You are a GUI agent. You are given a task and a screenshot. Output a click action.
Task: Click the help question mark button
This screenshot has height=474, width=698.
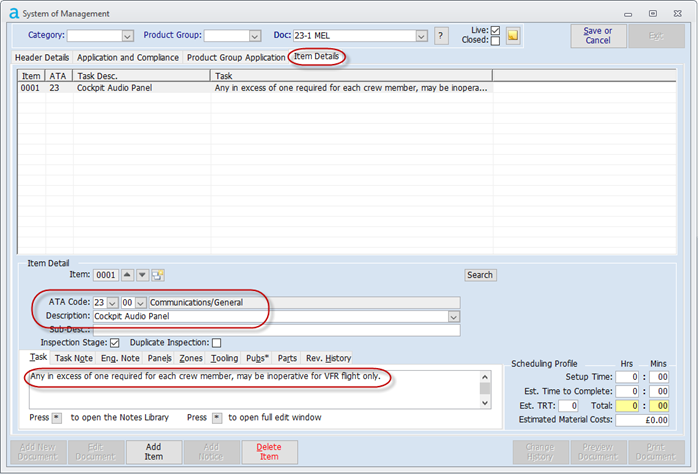441,36
